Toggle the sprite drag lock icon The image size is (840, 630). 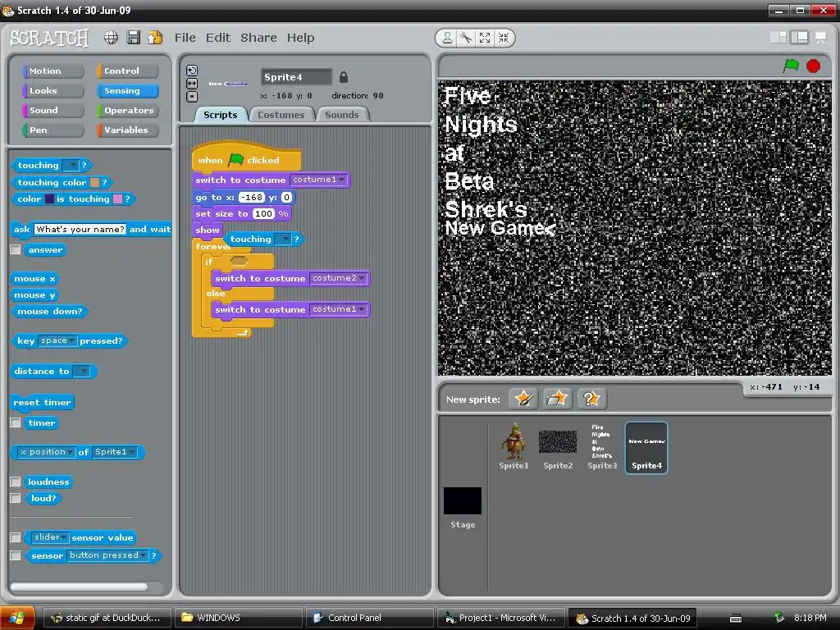tap(344, 77)
